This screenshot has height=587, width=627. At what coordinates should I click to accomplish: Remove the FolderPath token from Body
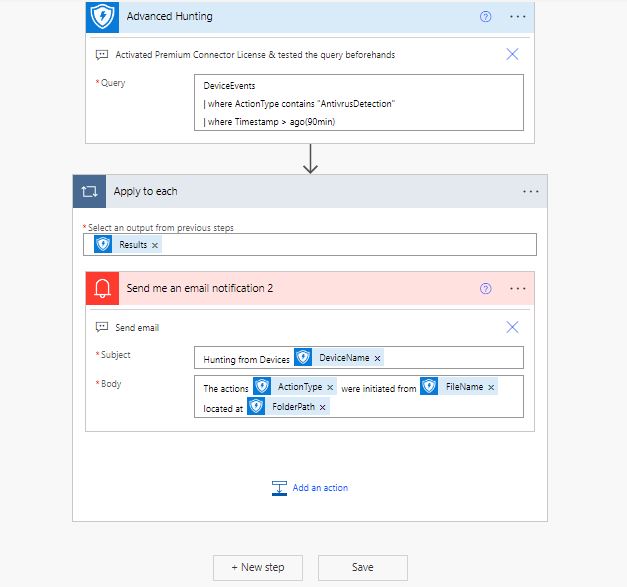(322, 407)
